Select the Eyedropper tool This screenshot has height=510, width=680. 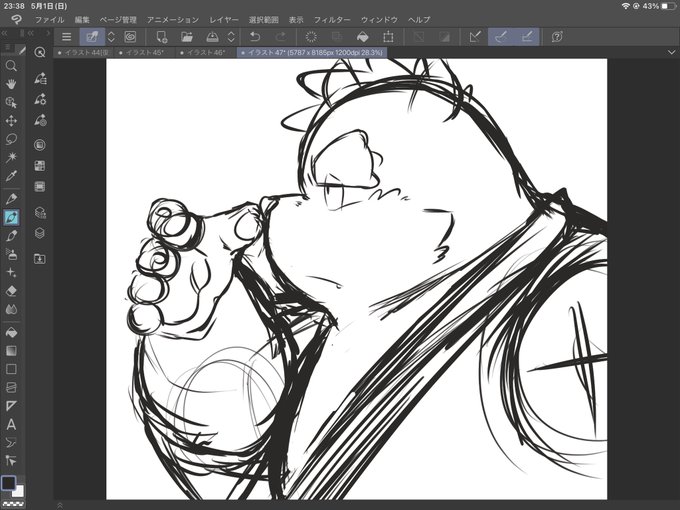pyautogui.click(x=11, y=176)
